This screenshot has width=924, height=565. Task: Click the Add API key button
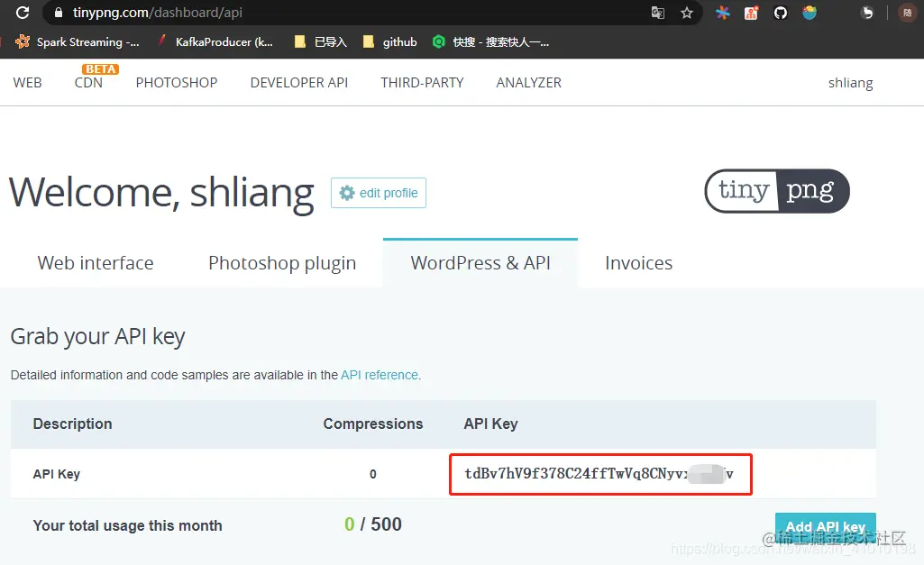pyautogui.click(x=825, y=527)
